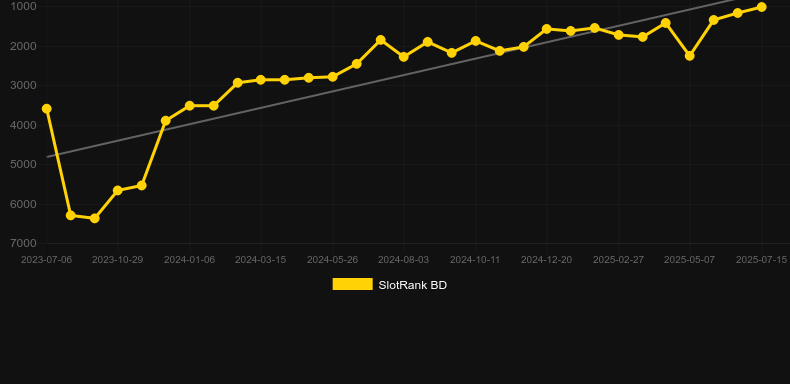Click the data point above 2023-10-29

point(117,190)
